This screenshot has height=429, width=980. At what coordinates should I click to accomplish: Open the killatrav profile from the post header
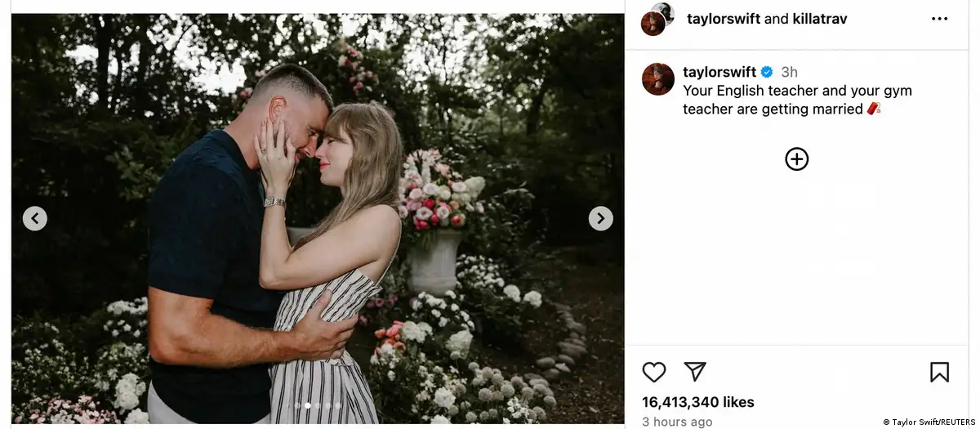click(819, 18)
